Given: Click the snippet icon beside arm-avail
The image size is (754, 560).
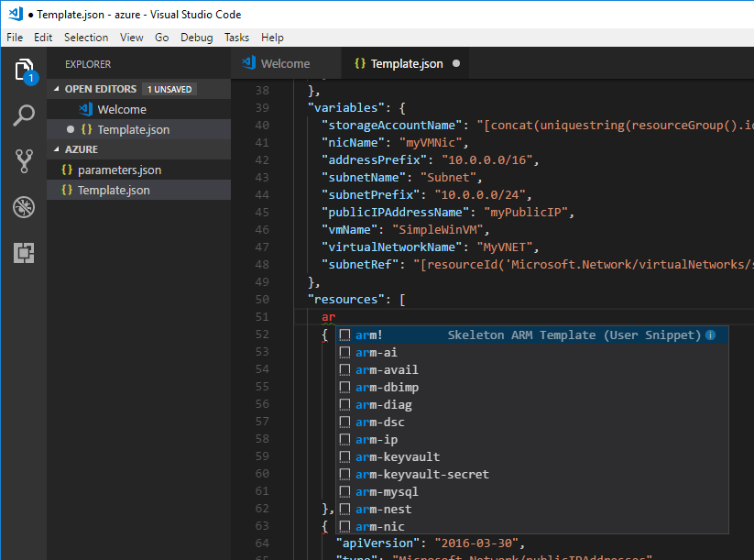Looking at the screenshot, I should [344, 370].
